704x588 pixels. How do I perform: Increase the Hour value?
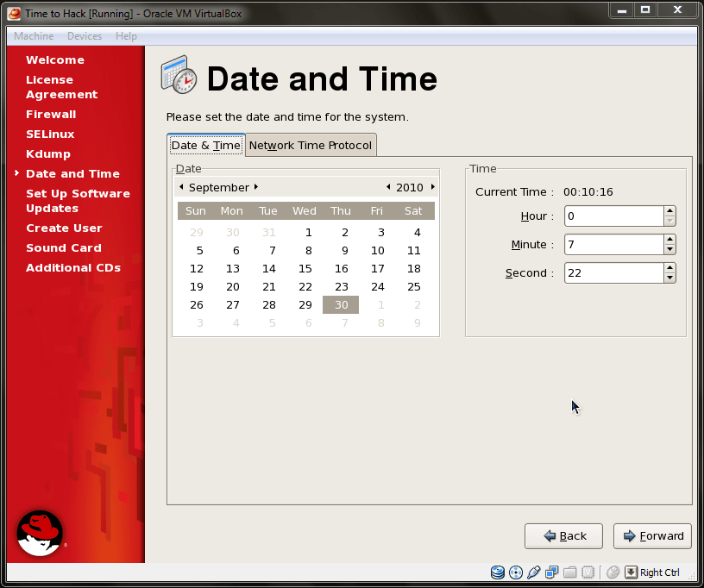tap(669, 211)
